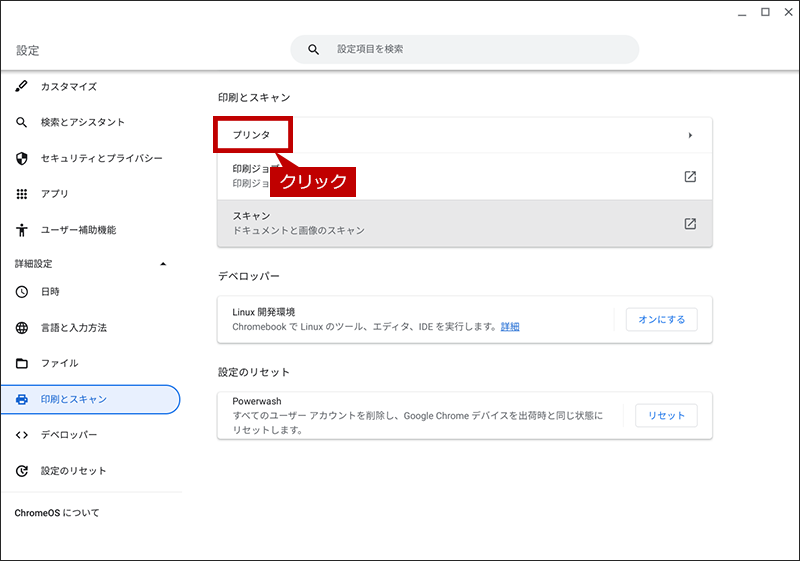
Task: Click the shield icon for セキュリティとプライバシー
Action: (x=21, y=159)
